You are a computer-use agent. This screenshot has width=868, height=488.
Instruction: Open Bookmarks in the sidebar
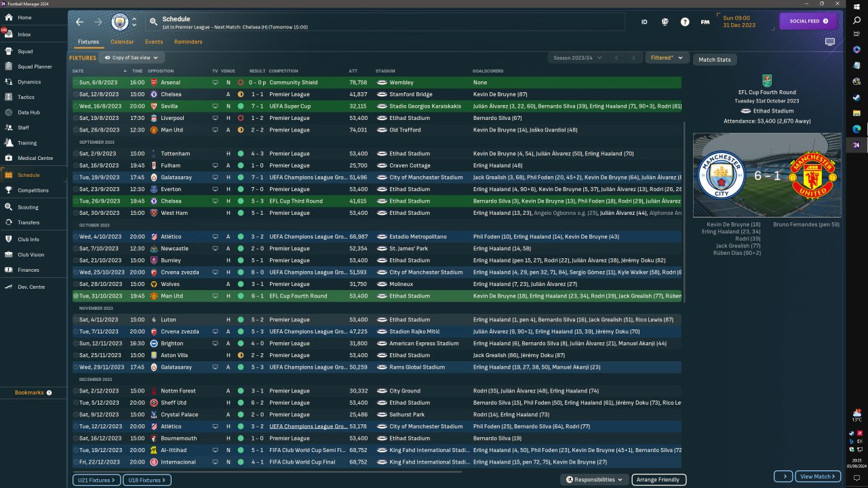[29, 392]
